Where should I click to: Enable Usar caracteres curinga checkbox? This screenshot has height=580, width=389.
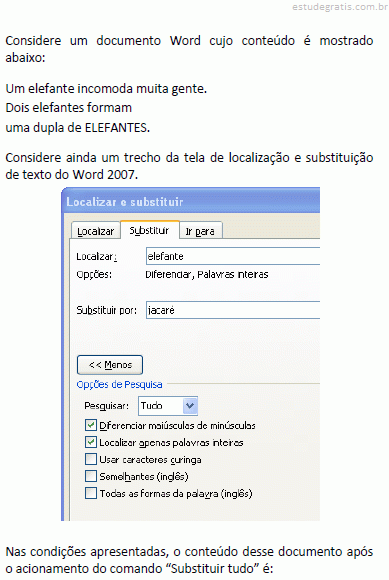coord(91,459)
